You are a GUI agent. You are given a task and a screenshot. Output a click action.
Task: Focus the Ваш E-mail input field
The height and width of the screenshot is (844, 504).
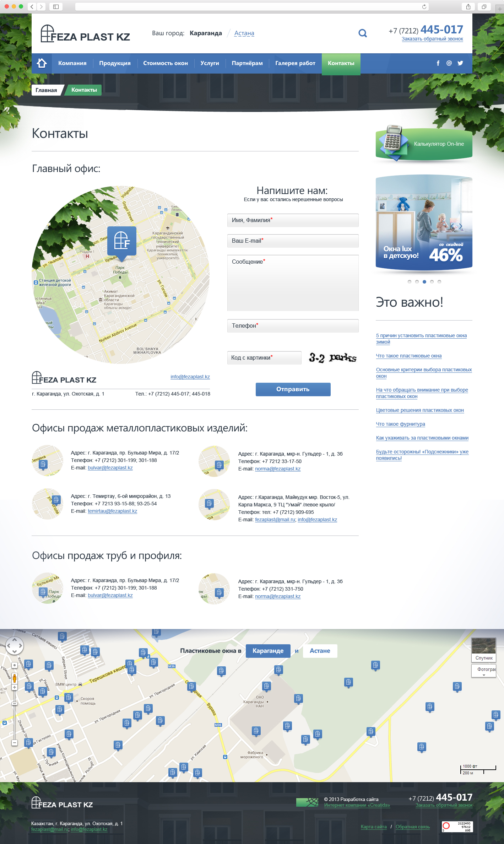(x=293, y=241)
